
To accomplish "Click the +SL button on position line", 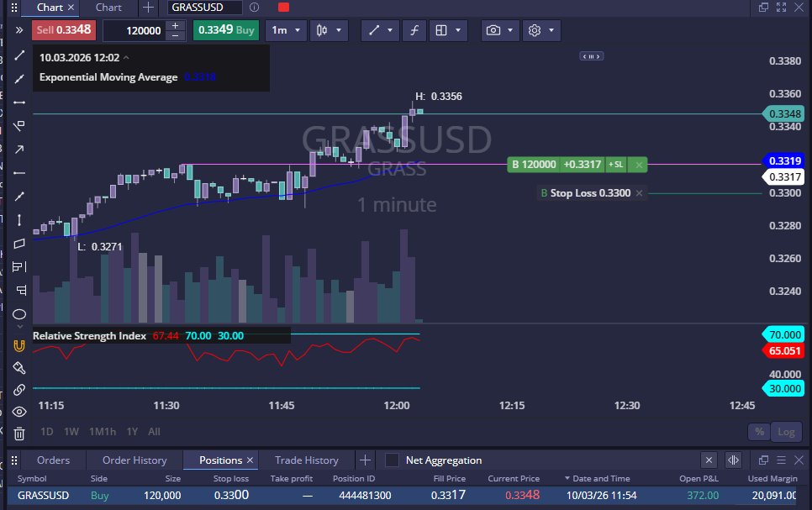I will coord(616,165).
